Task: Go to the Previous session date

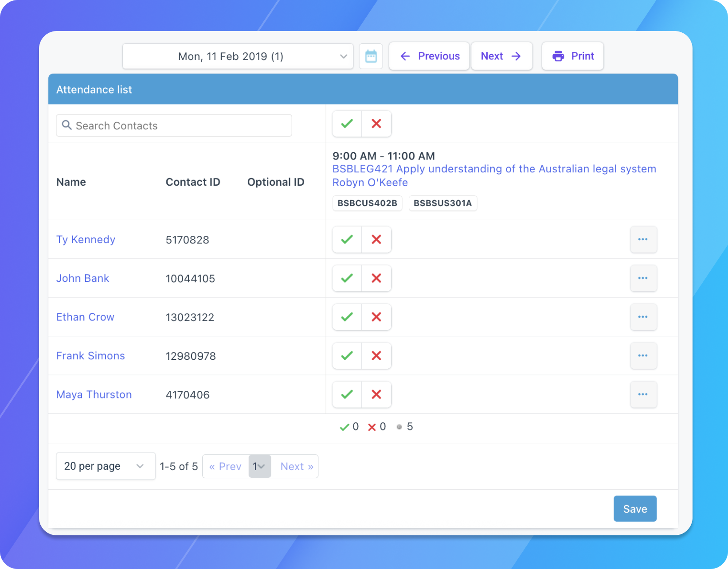Action: click(429, 56)
